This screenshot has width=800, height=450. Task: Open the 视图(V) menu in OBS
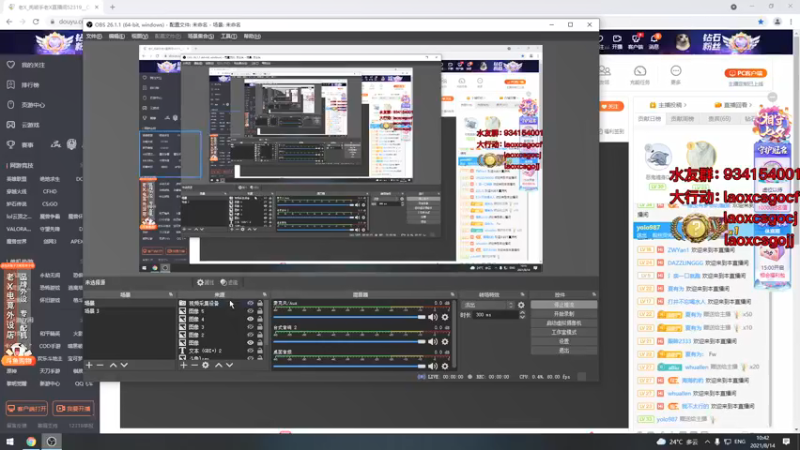click(x=140, y=36)
